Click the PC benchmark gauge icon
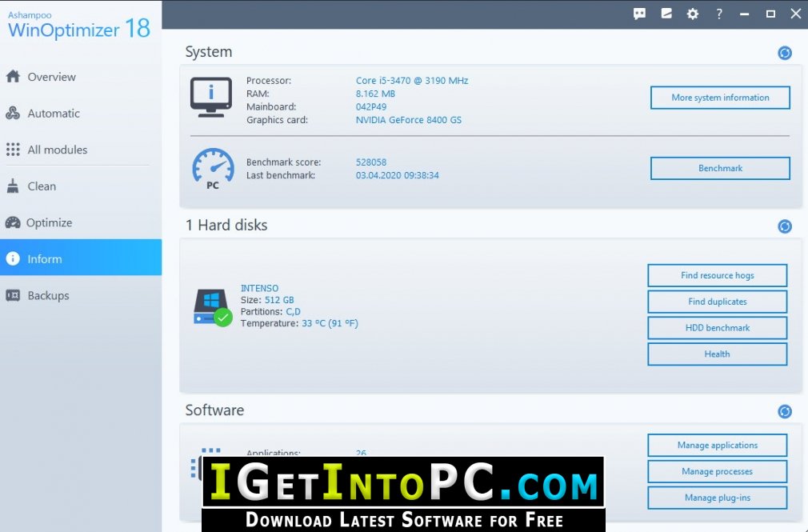Image resolution: width=808 pixels, height=532 pixels. (x=213, y=169)
